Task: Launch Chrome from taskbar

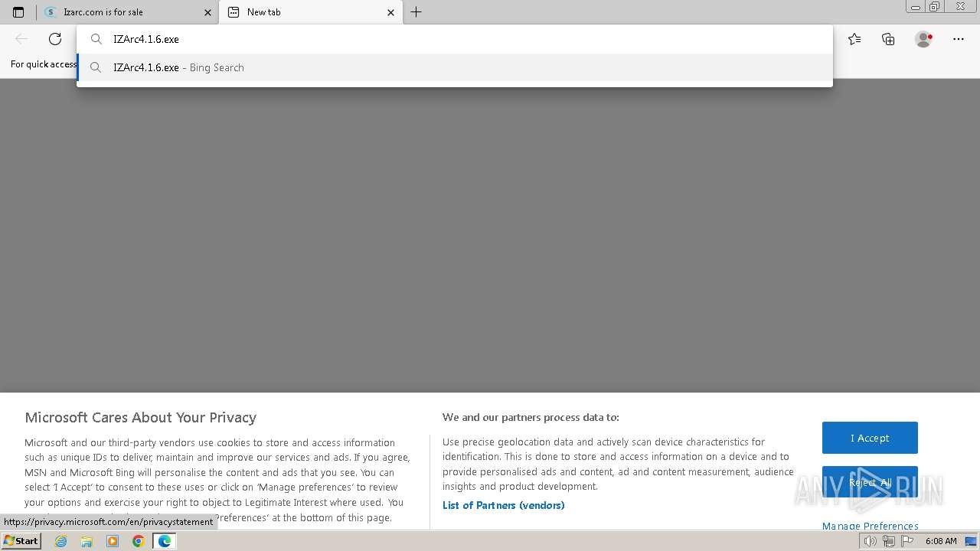Action: click(139, 541)
